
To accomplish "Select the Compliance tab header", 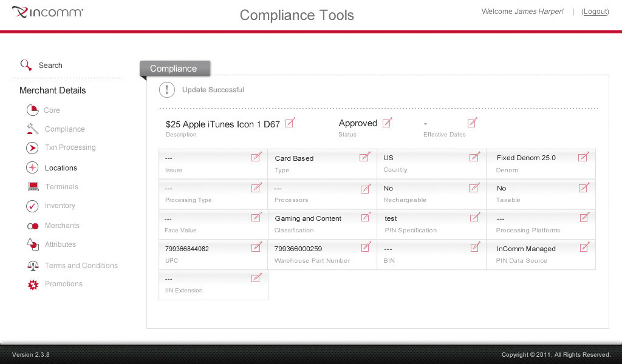I will [x=174, y=69].
